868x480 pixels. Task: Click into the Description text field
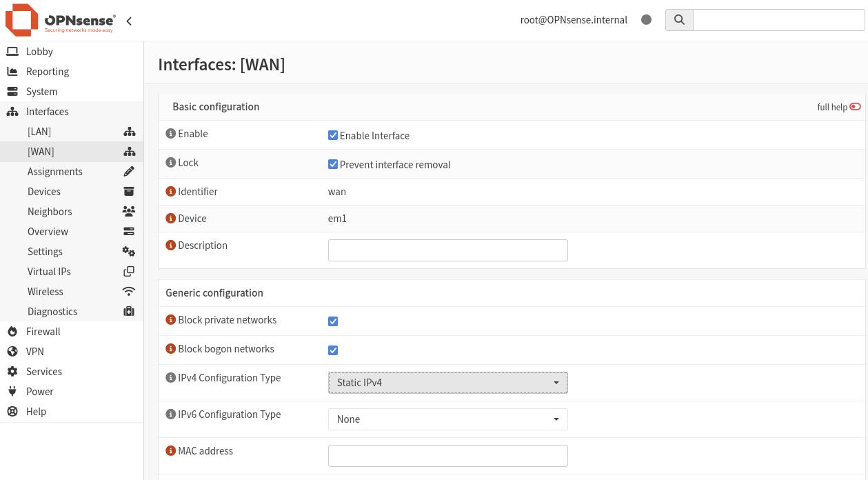448,250
